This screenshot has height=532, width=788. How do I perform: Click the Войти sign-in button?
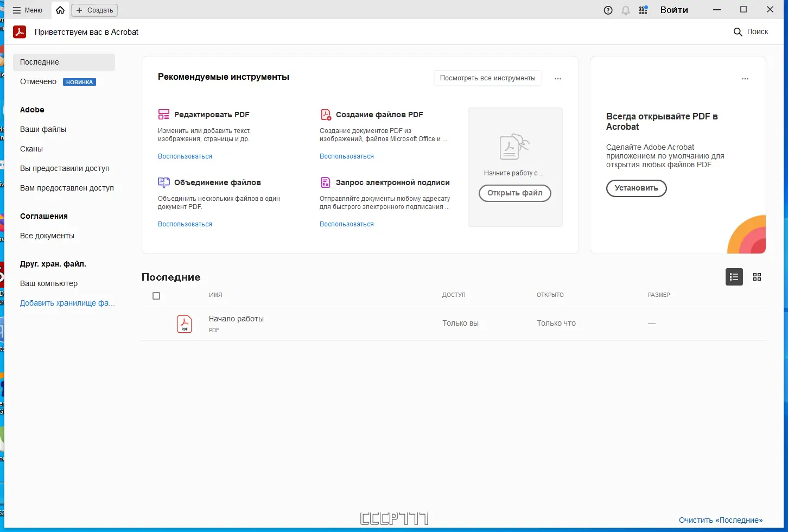click(674, 10)
